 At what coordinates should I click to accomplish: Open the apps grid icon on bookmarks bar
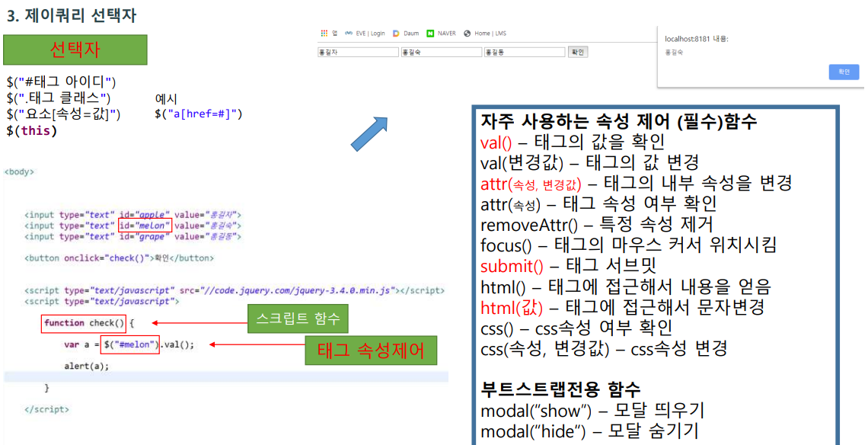(324, 33)
